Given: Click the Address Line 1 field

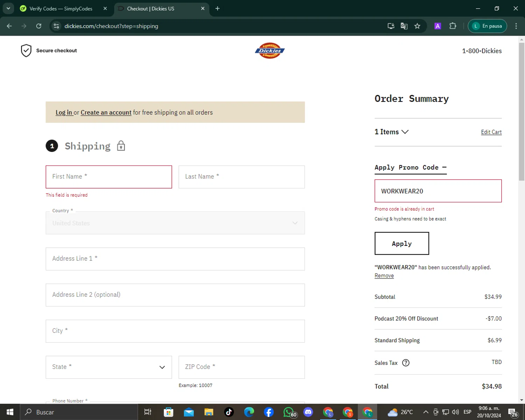Looking at the screenshot, I should point(175,259).
